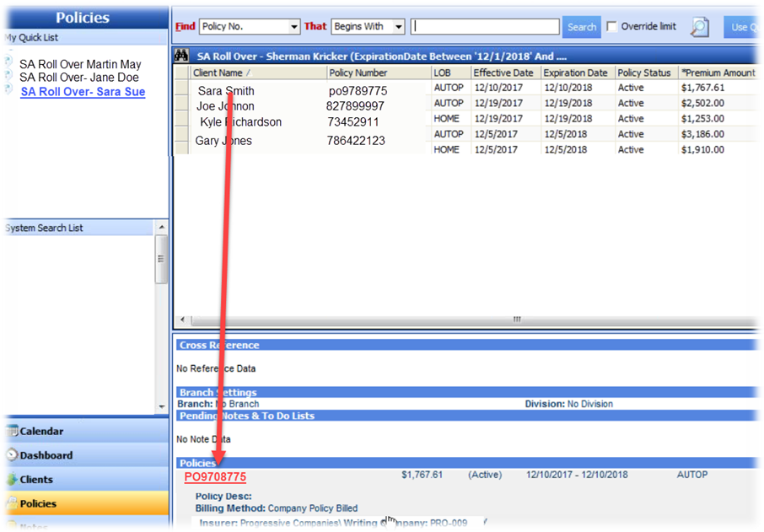The image size is (764, 532).
Task: Click the Calendar icon in navigation pane
Action: coord(11,431)
